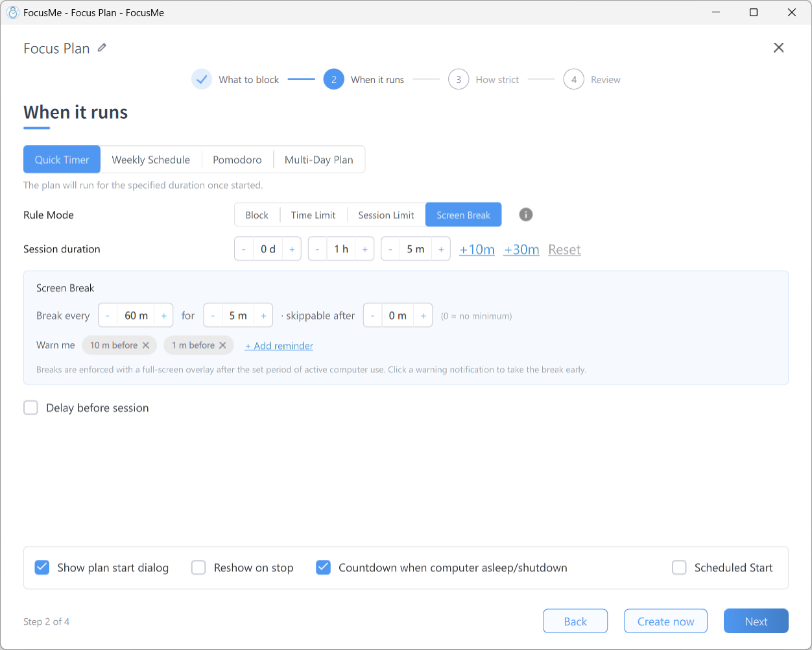Remove the '10 m before' reminder chip
Image resolution: width=812 pixels, height=650 pixels.
(146, 345)
